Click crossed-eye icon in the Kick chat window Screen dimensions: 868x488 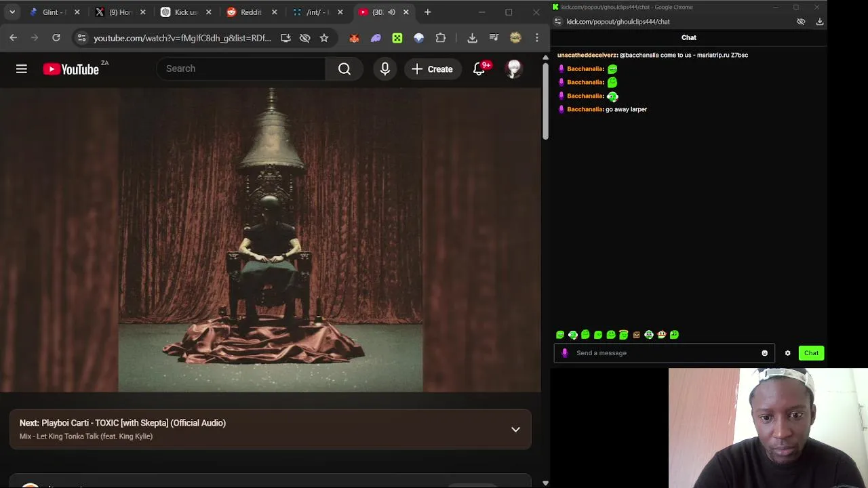pos(801,22)
